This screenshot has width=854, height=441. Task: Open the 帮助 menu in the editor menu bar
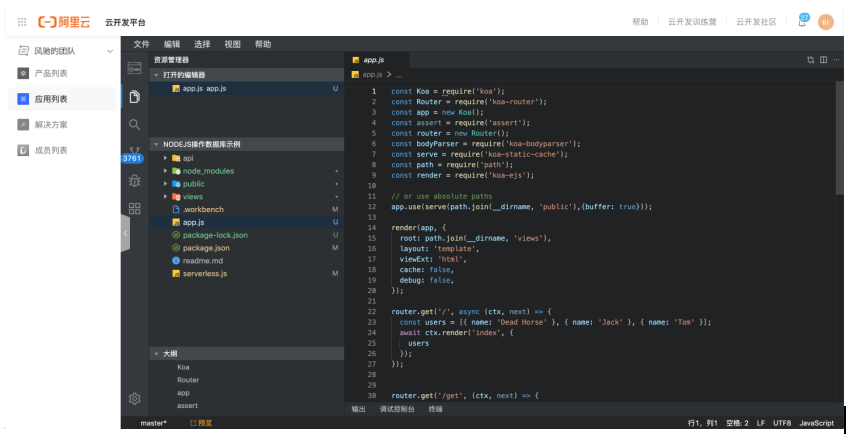pos(263,44)
